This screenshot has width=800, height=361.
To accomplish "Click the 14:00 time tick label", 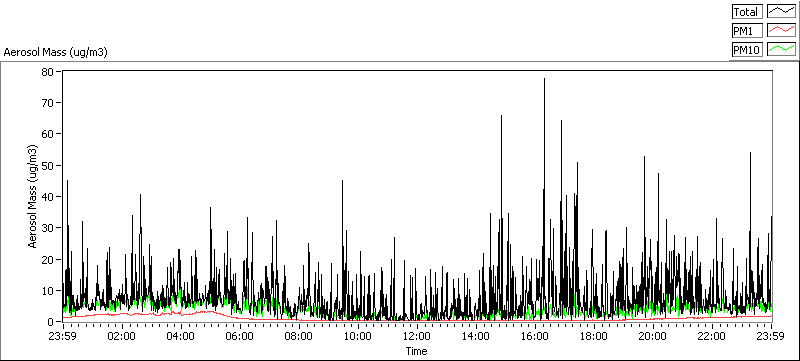I will pos(476,336).
